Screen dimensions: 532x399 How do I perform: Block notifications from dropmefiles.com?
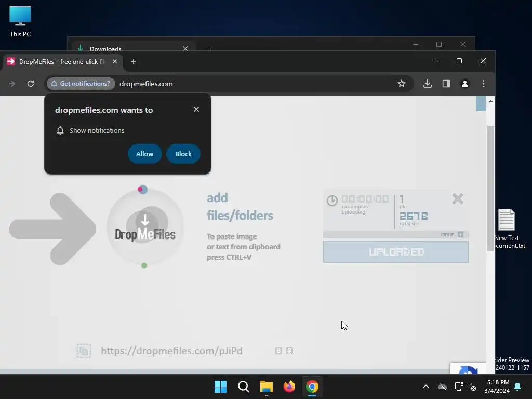coord(183,154)
